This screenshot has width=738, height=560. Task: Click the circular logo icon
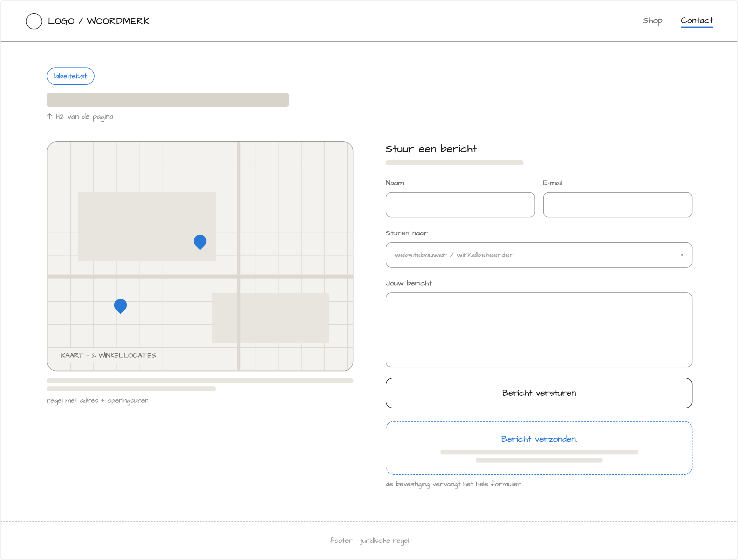click(34, 21)
